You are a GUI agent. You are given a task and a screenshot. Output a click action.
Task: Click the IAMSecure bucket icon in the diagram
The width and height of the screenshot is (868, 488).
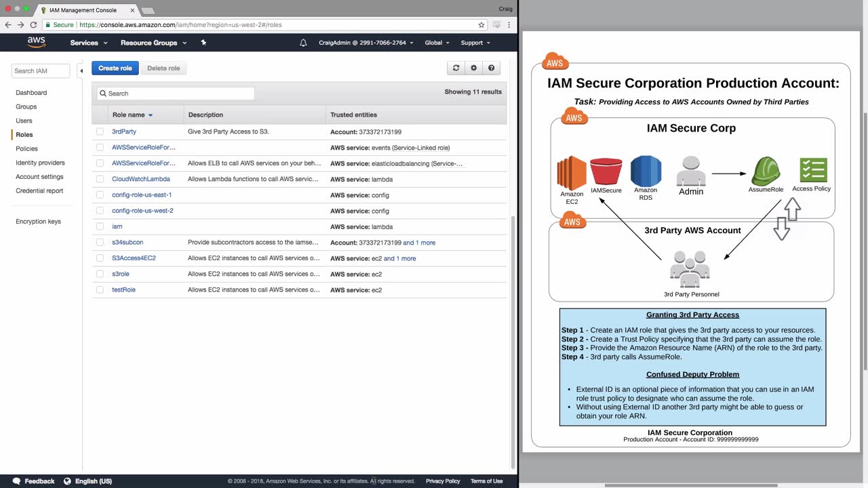coord(606,171)
